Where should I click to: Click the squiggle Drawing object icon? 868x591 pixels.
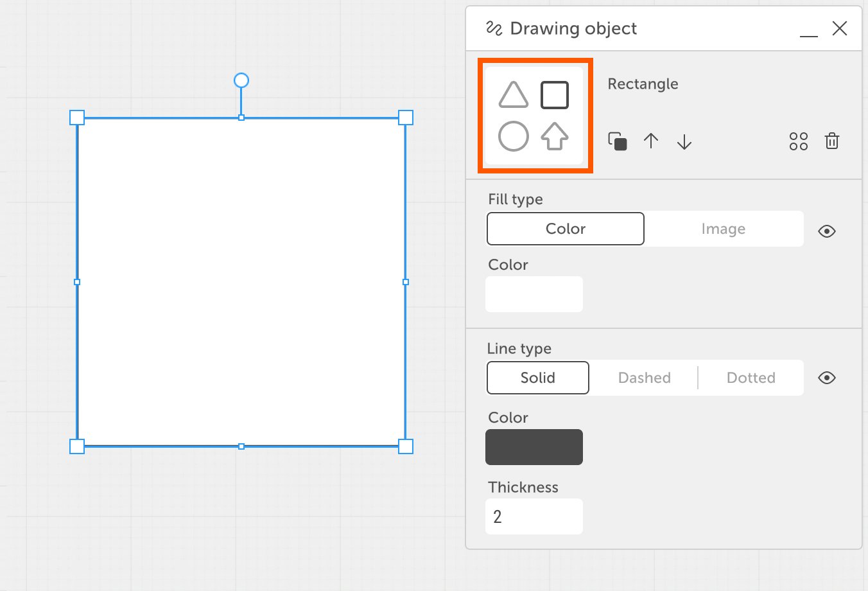tap(494, 28)
